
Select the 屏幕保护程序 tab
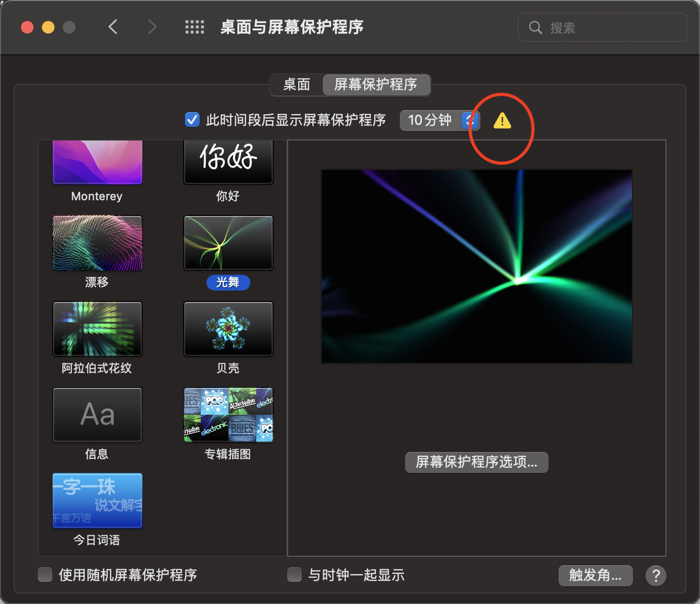[376, 85]
